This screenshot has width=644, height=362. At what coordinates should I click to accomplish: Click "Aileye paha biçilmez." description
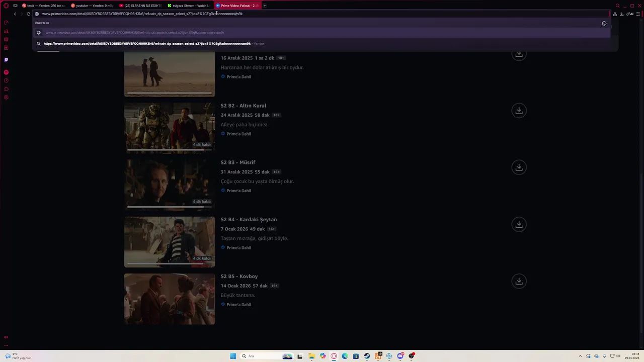pos(245,124)
